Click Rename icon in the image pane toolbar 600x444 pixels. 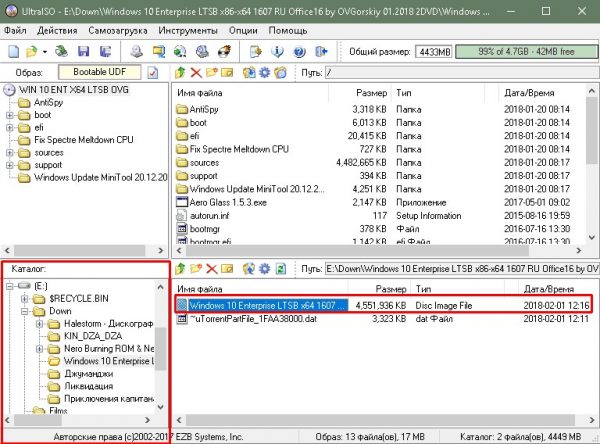[x=227, y=72]
